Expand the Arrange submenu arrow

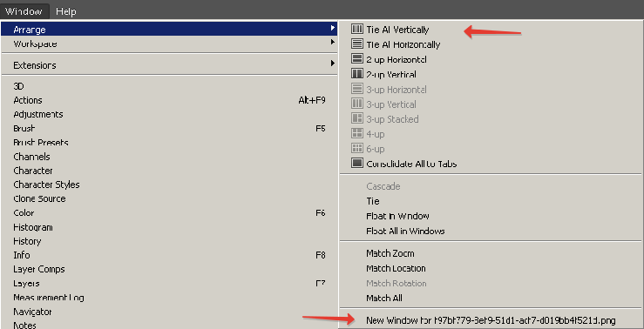pyautogui.click(x=333, y=29)
